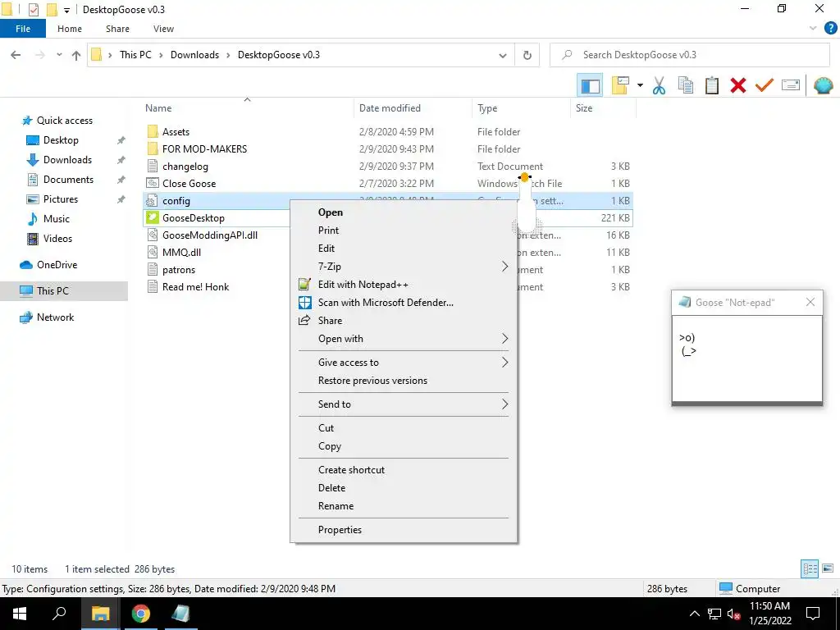Image resolution: width=840 pixels, height=630 pixels.
Task: Open the dropdown next to new folder icon
Action: tap(640, 85)
